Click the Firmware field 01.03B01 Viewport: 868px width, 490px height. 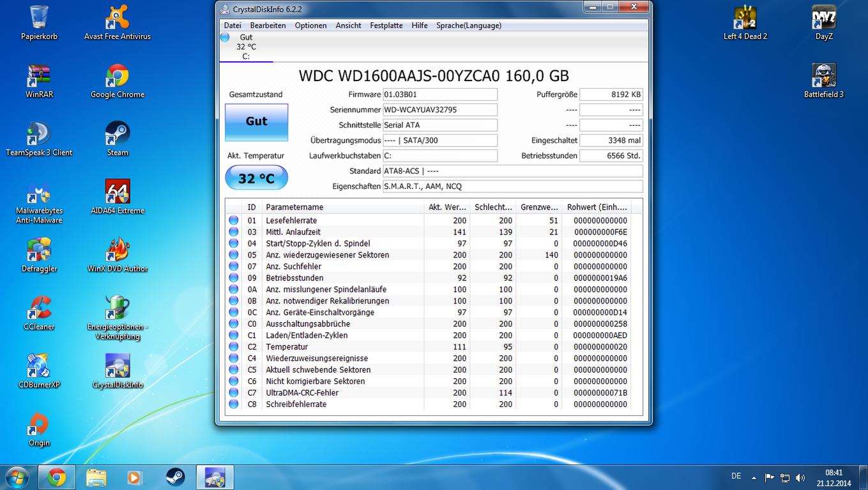pyautogui.click(x=439, y=95)
